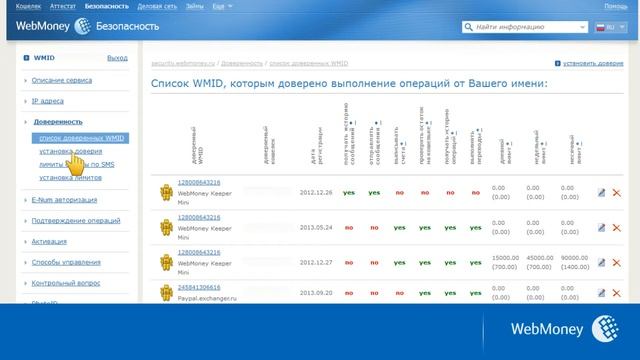Open the search field dropdown arrow
This screenshot has height=360, width=640.
click(x=582, y=27)
